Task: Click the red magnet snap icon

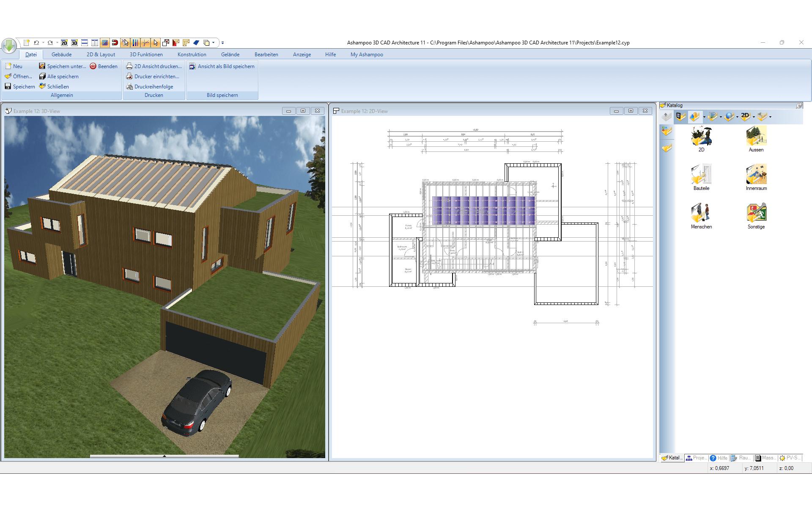Action: pyautogui.click(x=115, y=43)
